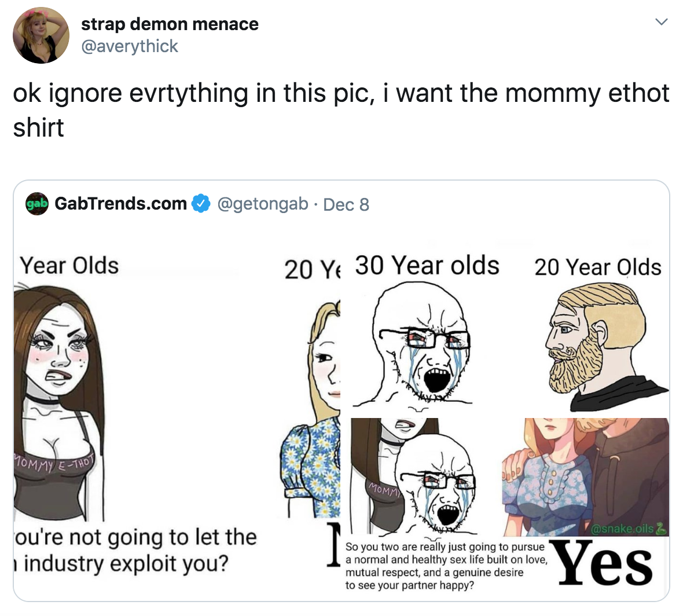Open the couple illustration with @snake.oils watermark

click(x=585, y=477)
